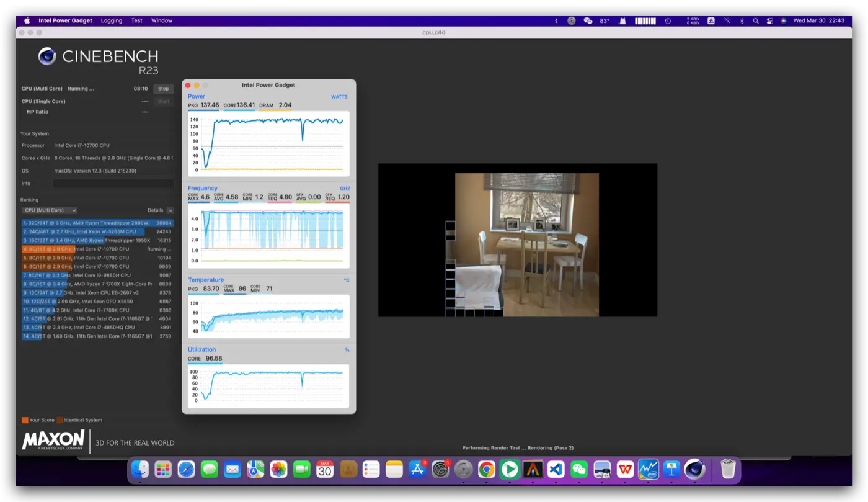The width and height of the screenshot is (868, 502).
Task: Click the rendered room preview image
Action: click(x=526, y=244)
